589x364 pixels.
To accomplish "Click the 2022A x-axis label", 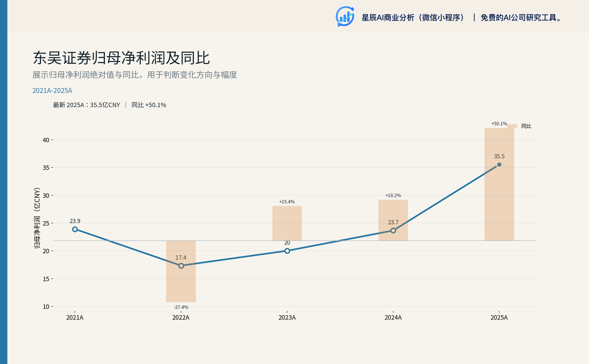I will point(181,318).
